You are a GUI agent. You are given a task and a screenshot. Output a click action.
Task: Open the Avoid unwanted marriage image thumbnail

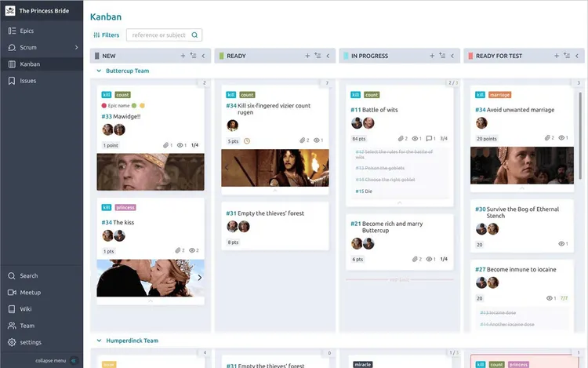click(x=522, y=166)
